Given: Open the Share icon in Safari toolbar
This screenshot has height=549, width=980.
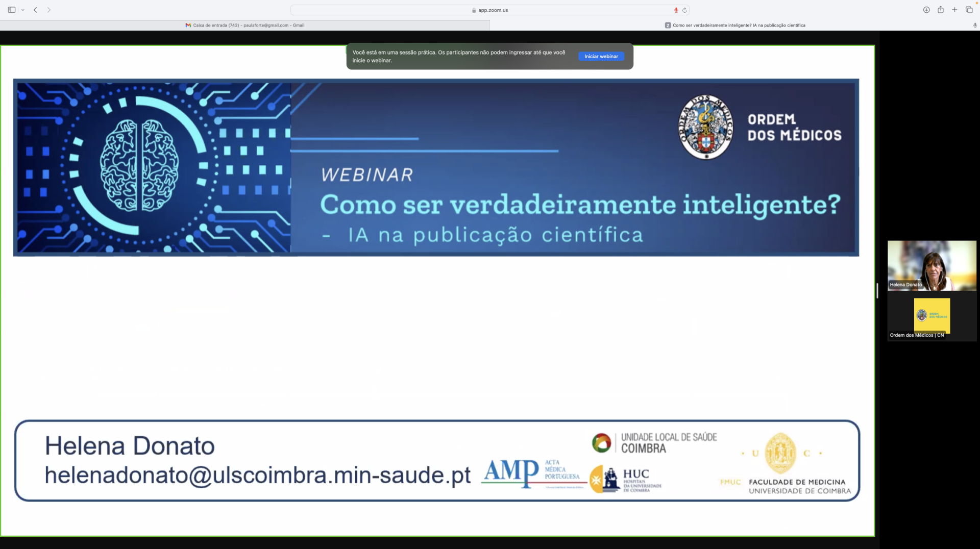Looking at the screenshot, I should tap(941, 10).
